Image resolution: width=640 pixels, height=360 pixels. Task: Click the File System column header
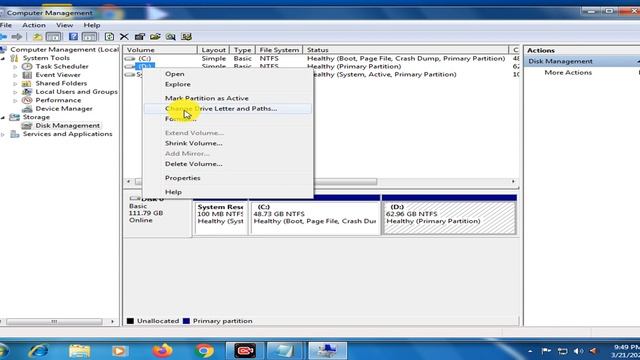coord(279,50)
